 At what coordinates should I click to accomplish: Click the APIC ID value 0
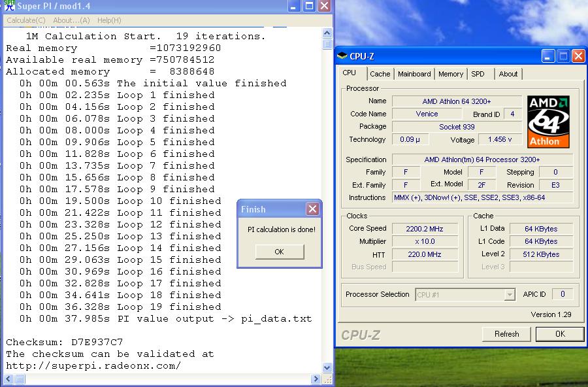[563, 294]
